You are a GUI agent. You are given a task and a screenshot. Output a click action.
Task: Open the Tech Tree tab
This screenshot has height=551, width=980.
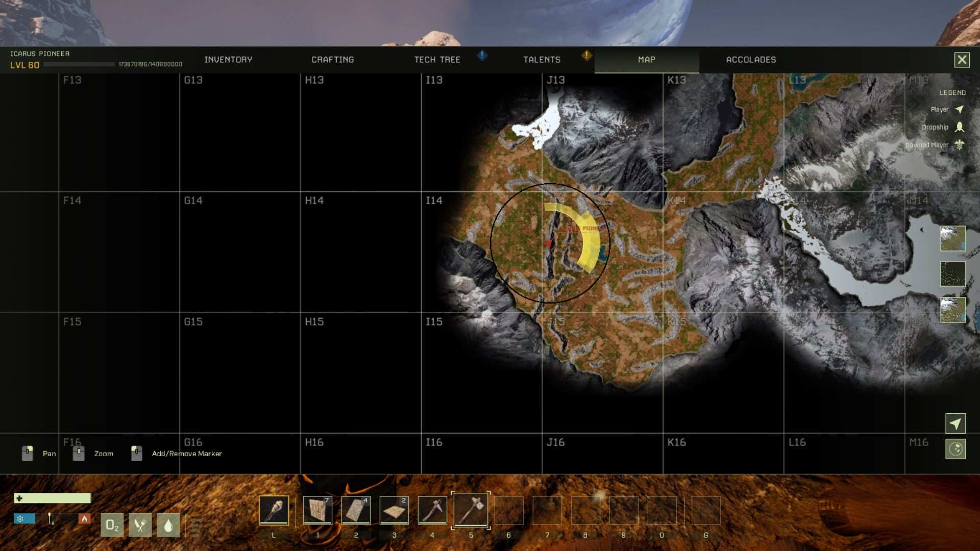pyautogui.click(x=437, y=60)
